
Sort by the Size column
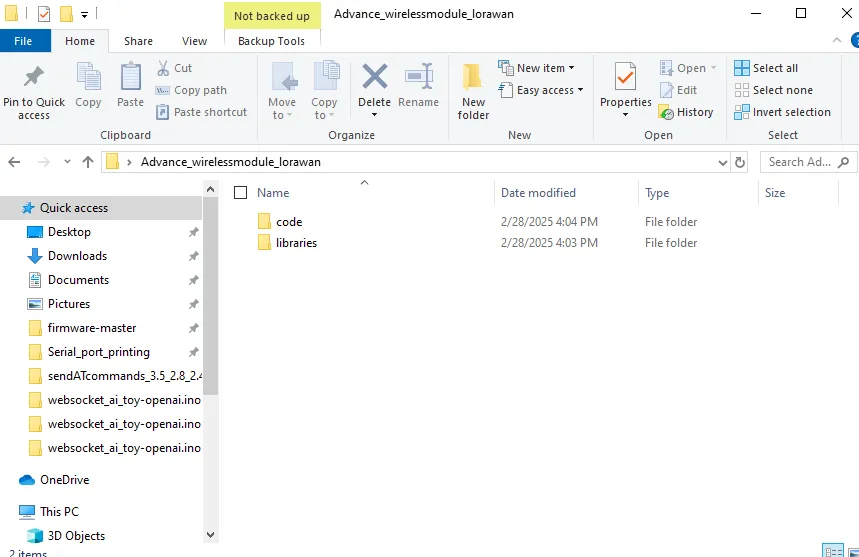pyautogui.click(x=775, y=193)
